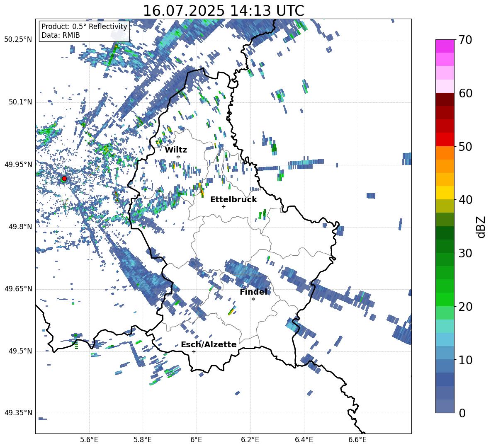Click the 49.95°N latitude label

(x=18, y=165)
